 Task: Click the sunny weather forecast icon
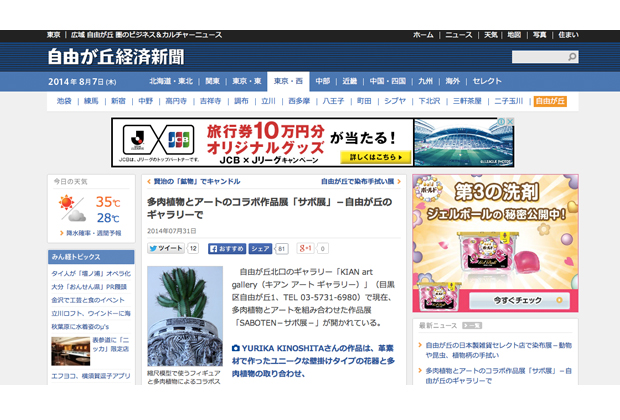[71, 207]
